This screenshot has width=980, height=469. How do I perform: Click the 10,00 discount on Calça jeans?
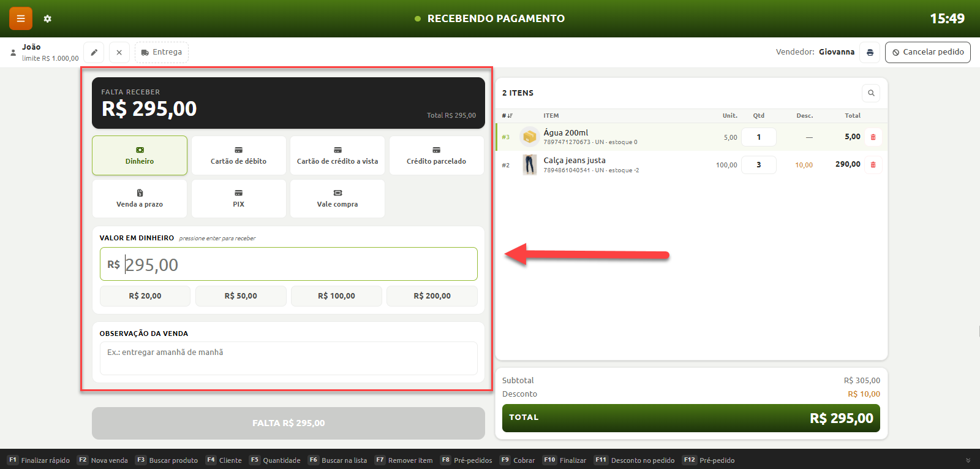point(804,165)
